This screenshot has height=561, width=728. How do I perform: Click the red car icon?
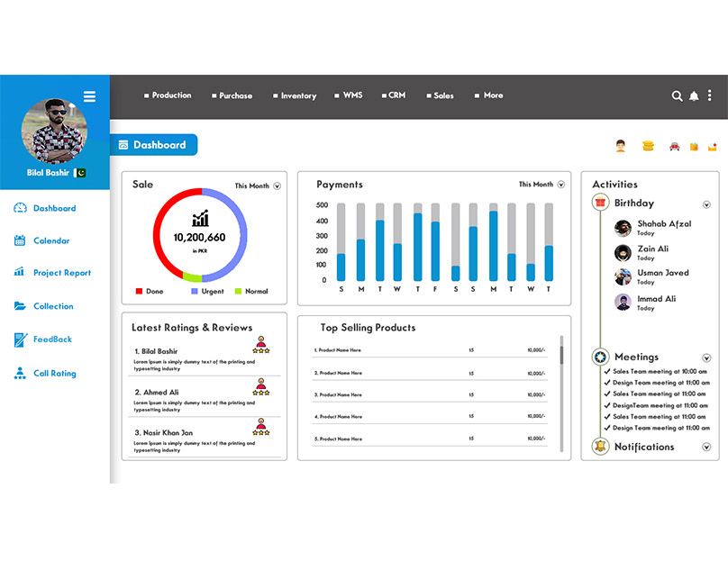pos(674,146)
